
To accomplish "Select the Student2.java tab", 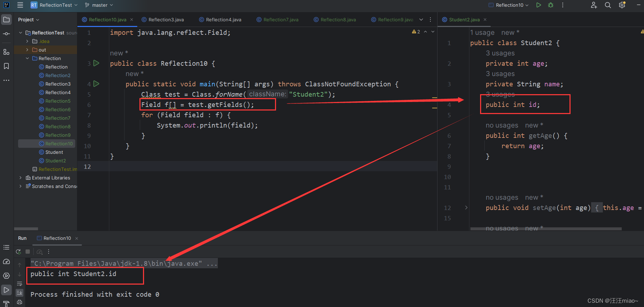I will point(464,20).
